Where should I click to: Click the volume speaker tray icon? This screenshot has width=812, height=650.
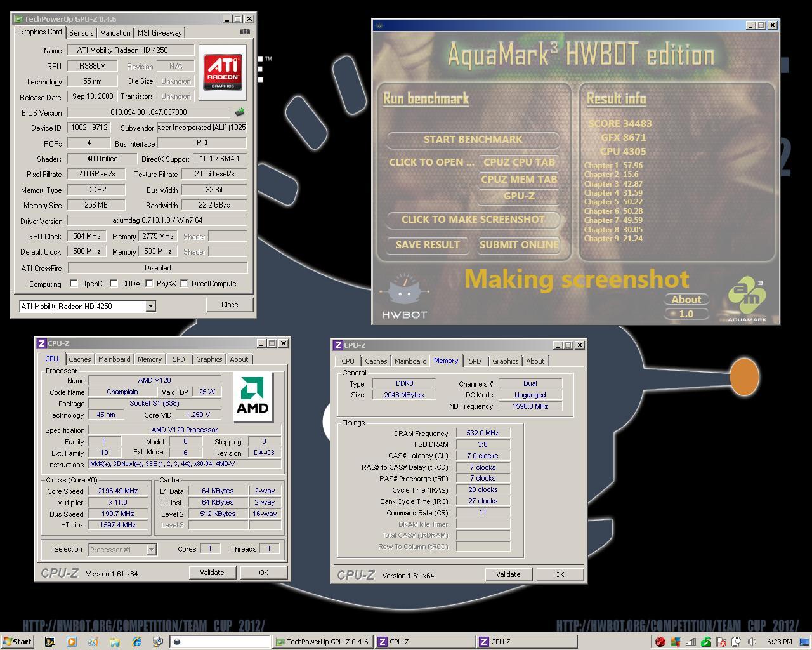[x=752, y=642]
